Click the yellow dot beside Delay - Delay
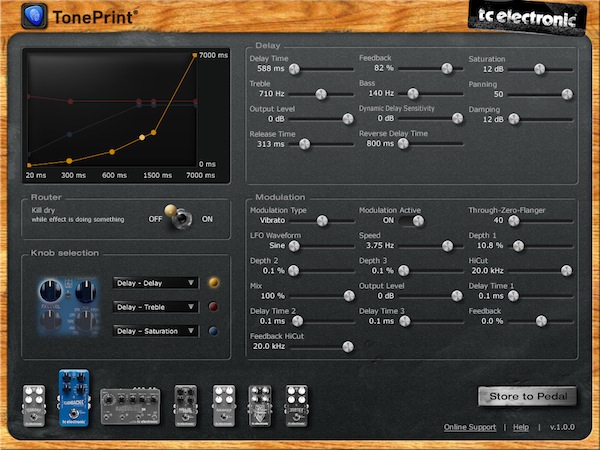 pyautogui.click(x=214, y=283)
